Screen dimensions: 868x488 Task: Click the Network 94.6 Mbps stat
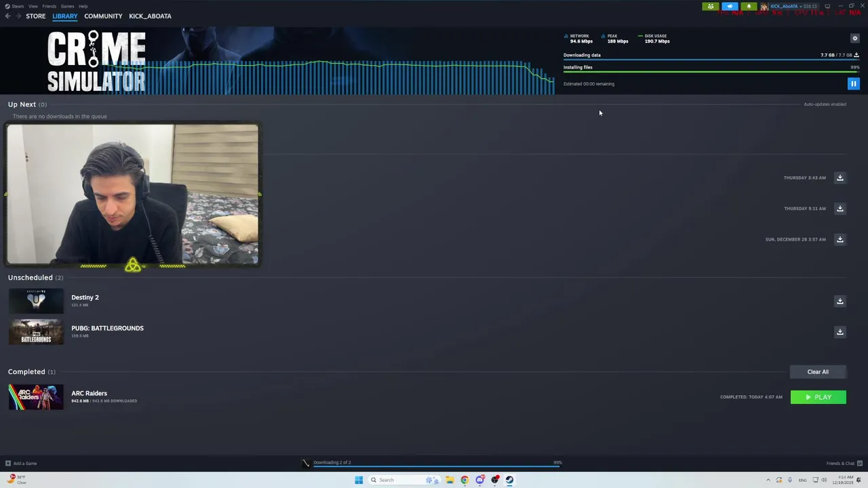click(x=578, y=39)
